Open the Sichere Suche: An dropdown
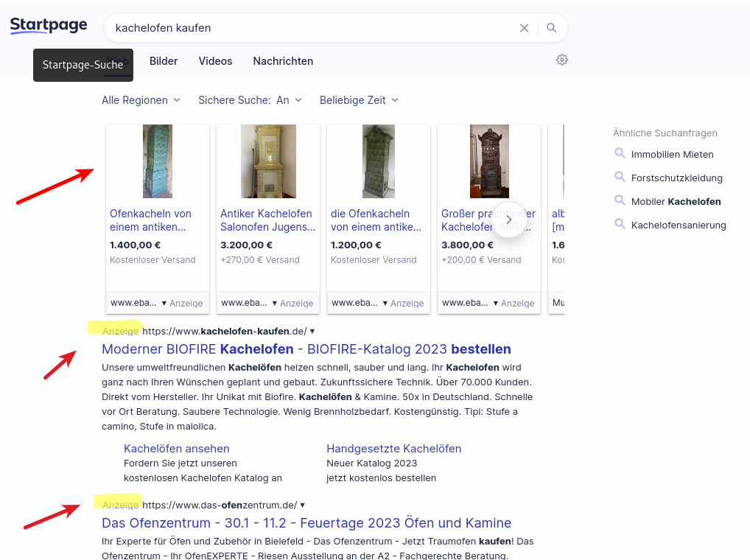 [250, 100]
